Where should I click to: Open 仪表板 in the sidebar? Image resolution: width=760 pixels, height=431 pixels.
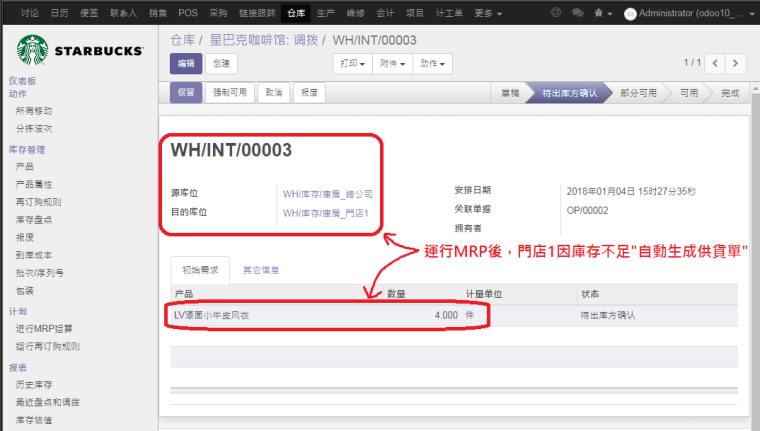[22, 81]
